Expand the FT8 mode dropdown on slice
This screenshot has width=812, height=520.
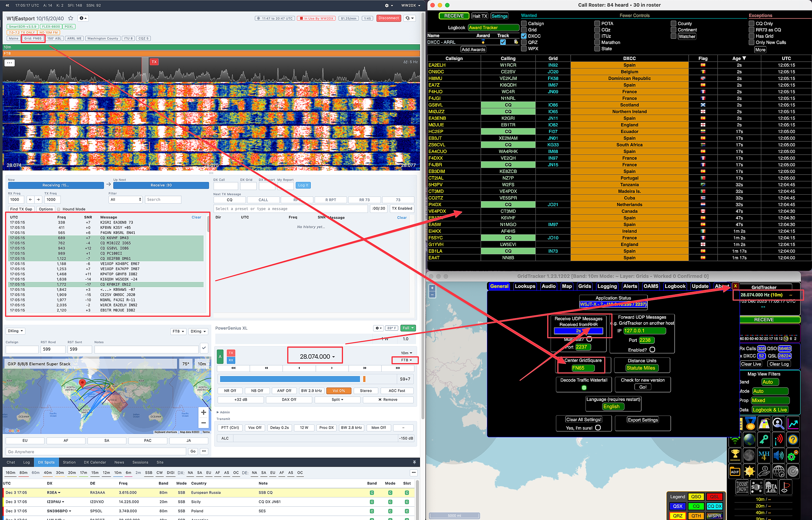[406, 360]
